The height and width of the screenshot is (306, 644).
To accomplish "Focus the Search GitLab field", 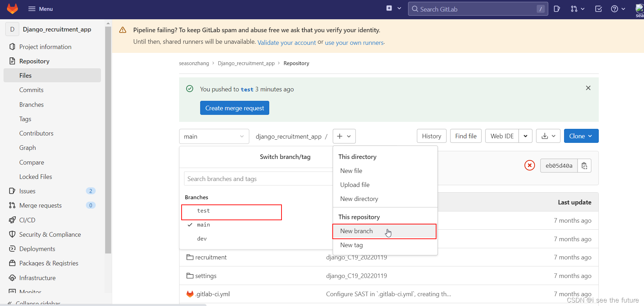I will [478, 9].
